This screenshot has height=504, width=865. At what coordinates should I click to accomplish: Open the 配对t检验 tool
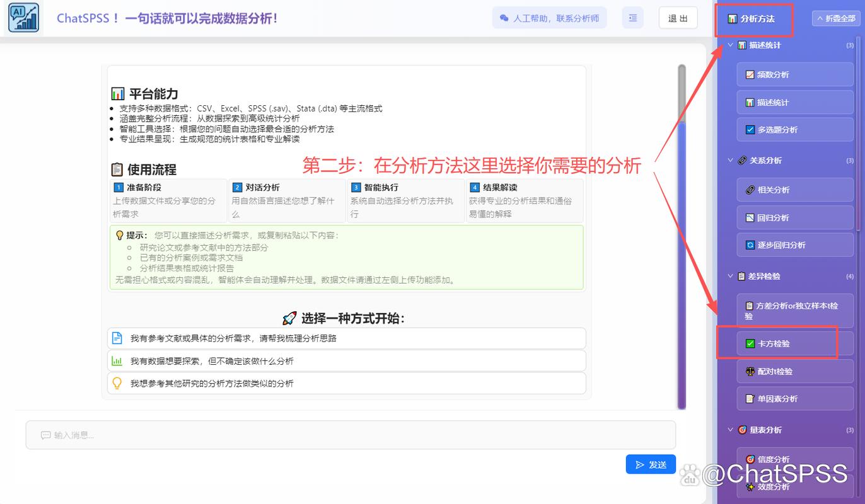[794, 371]
